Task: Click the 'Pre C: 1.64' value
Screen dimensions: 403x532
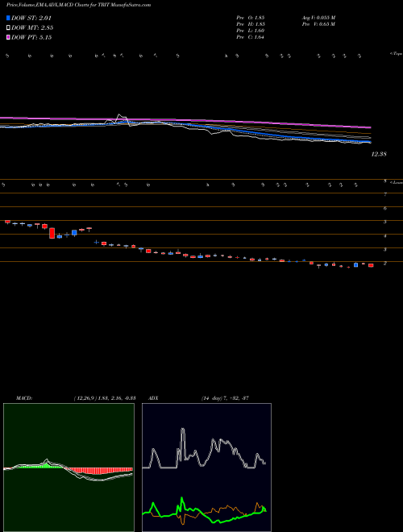Action: click(251, 37)
